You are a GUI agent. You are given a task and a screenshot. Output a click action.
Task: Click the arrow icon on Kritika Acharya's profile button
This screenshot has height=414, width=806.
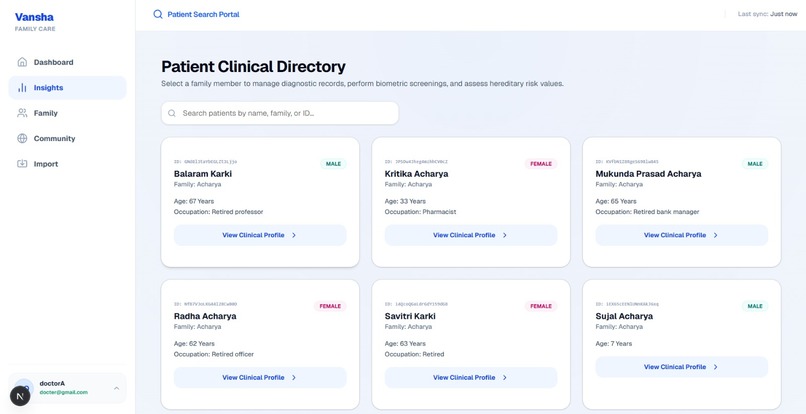505,235
